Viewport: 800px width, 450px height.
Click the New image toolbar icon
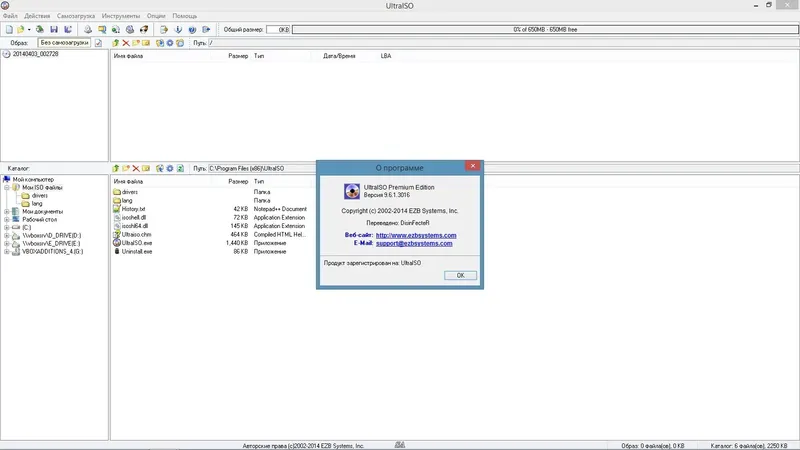click(9, 30)
